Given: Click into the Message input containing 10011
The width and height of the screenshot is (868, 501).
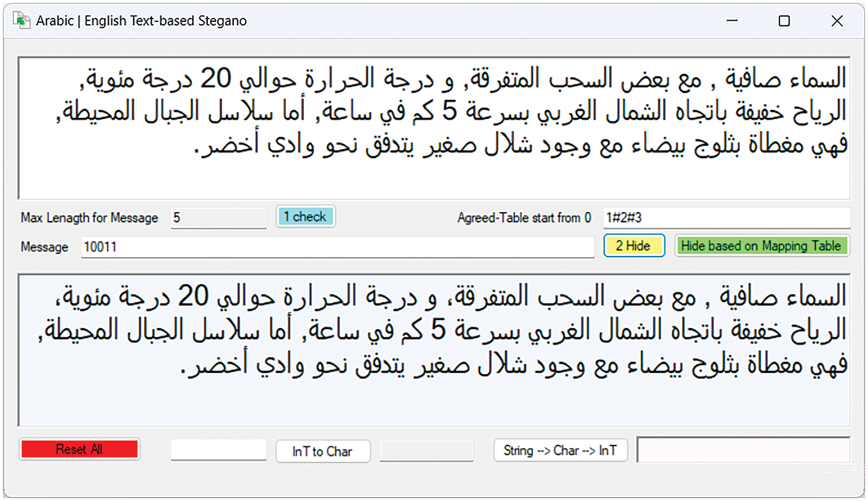Looking at the screenshot, I should pos(337,247).
